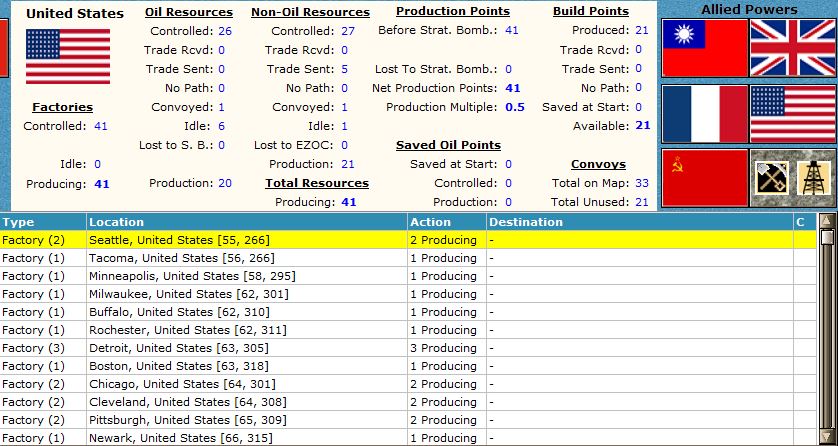The image size is (838, 446).
Task: Select the United Kingdom flag
Action: pyautogui.click(x=793, y=48)
